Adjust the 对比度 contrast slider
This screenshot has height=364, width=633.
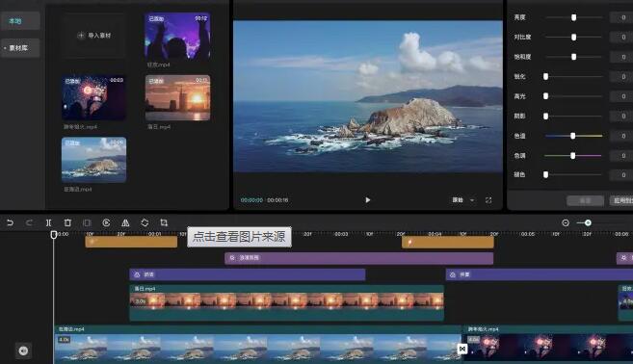click(573, 38)
